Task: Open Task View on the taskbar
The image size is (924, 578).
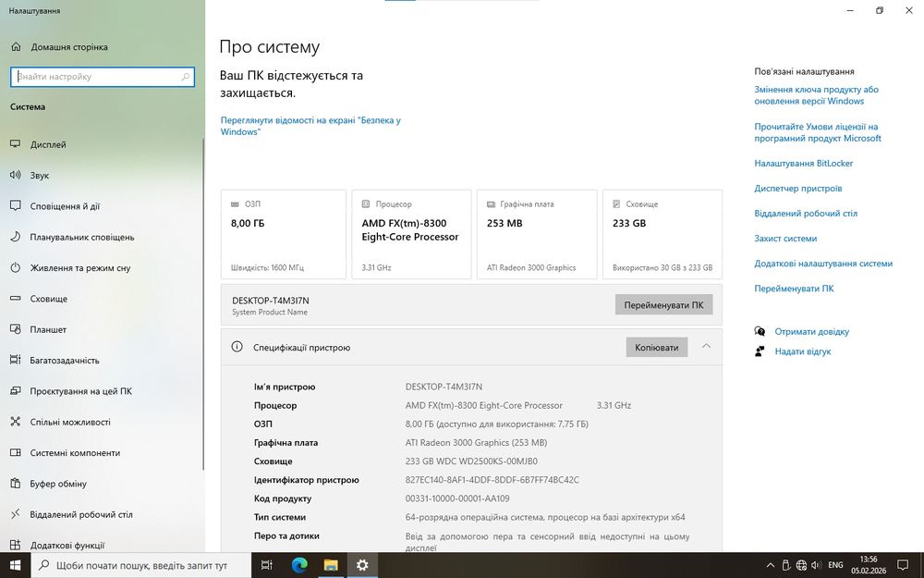Action: 266,565
